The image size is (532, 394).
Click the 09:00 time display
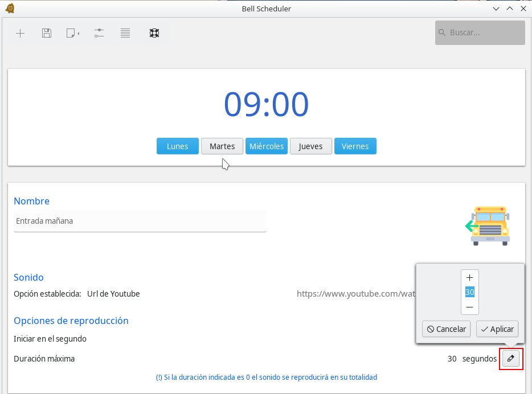click(x=267, y=104)
